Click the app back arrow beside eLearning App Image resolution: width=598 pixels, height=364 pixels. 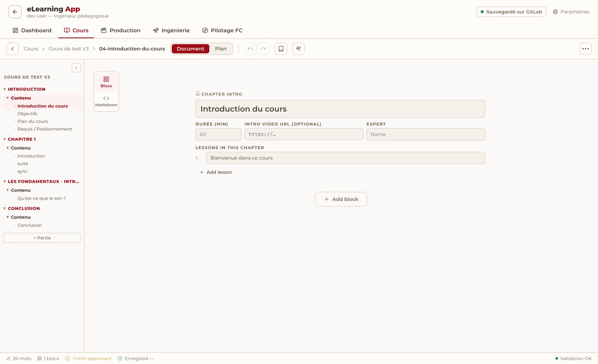coord(15,12)
